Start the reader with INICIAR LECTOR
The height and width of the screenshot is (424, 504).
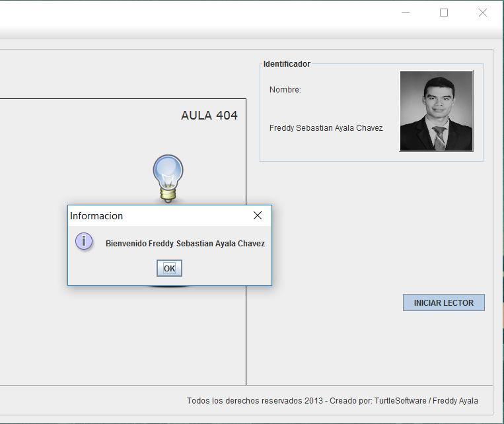coord(444,302)
